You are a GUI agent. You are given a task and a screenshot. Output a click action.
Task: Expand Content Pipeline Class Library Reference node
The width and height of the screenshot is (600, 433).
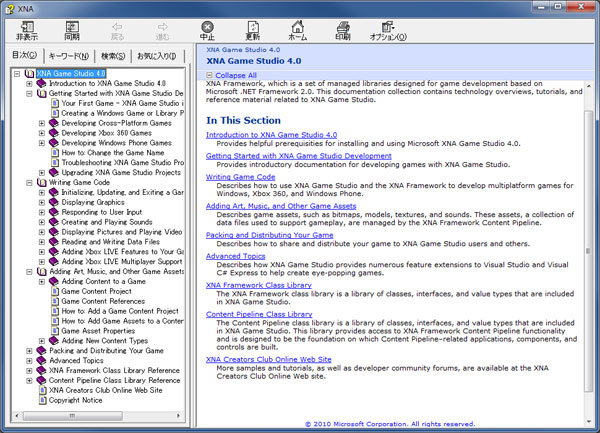tap(29, 381)
